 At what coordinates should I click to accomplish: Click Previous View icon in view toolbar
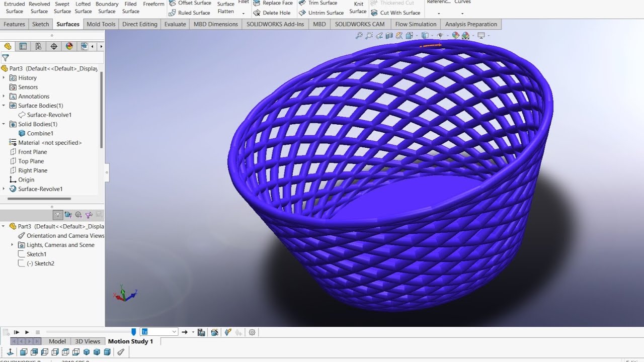click(x=379, y=36)
